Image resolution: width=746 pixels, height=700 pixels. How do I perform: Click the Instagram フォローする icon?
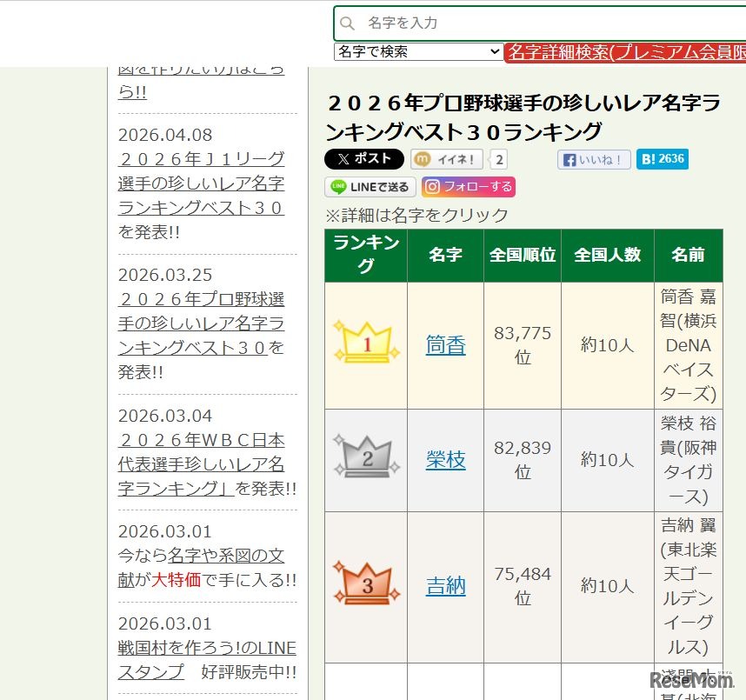(468, 186)
